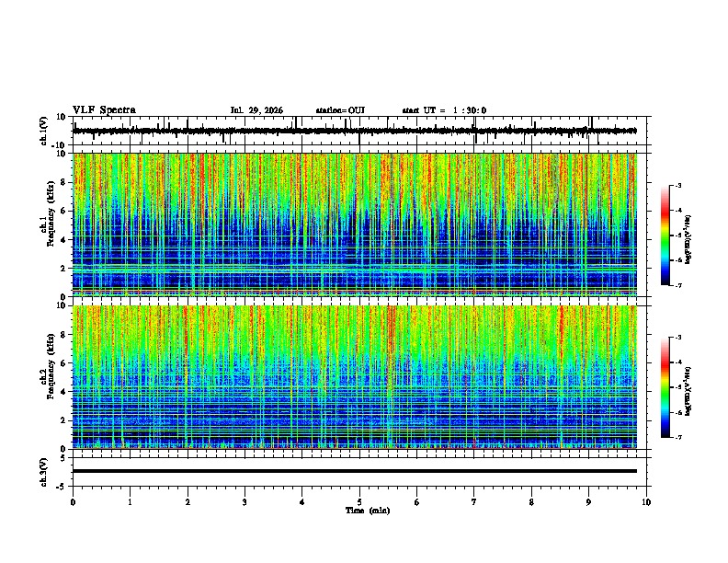Image resolution: width=728 pixels, height=563 pixels.
Task: Click the "start UT = 1:30:0" header text
Action: (444, 110)
